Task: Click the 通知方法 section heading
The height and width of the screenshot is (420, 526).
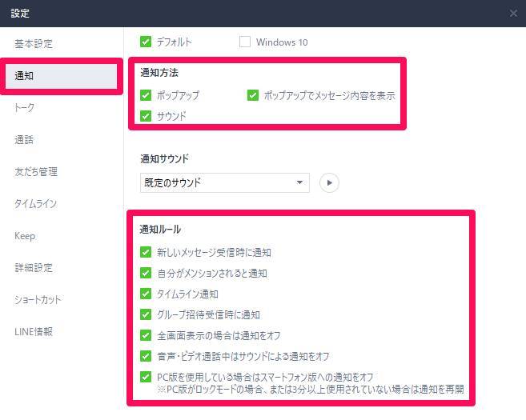Action: [x=159, y=73]
